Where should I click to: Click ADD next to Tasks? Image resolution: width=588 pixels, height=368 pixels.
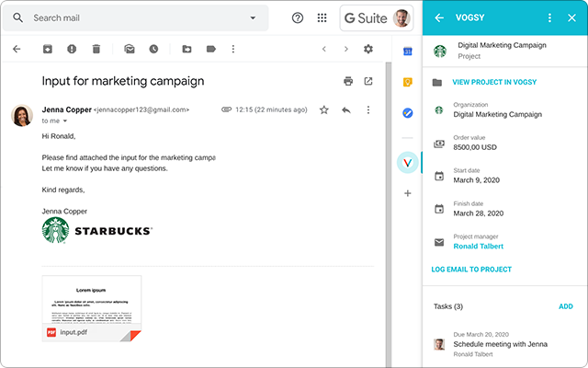pyautogui.click(x=566, y=306)
